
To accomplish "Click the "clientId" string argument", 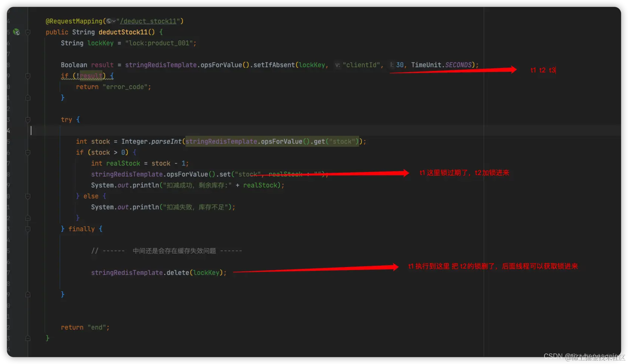I will [x=361, y=65].
